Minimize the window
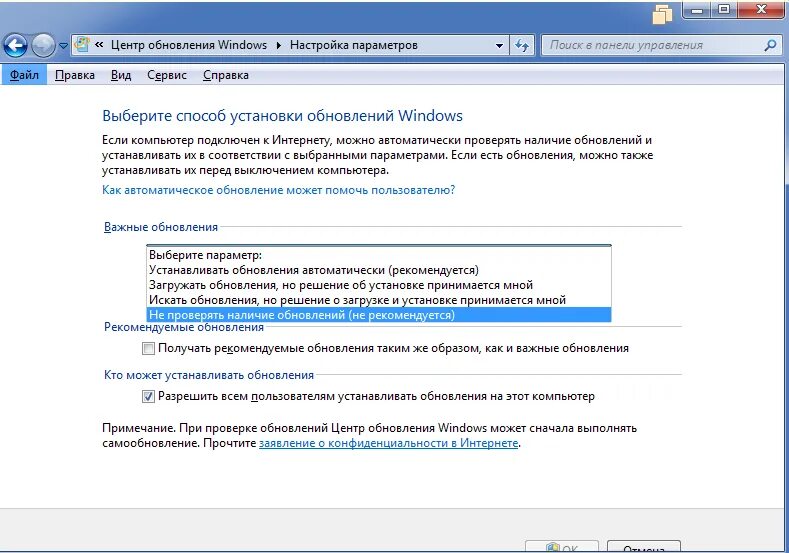This screenshot has width=789, height=553. click(697, 9)
